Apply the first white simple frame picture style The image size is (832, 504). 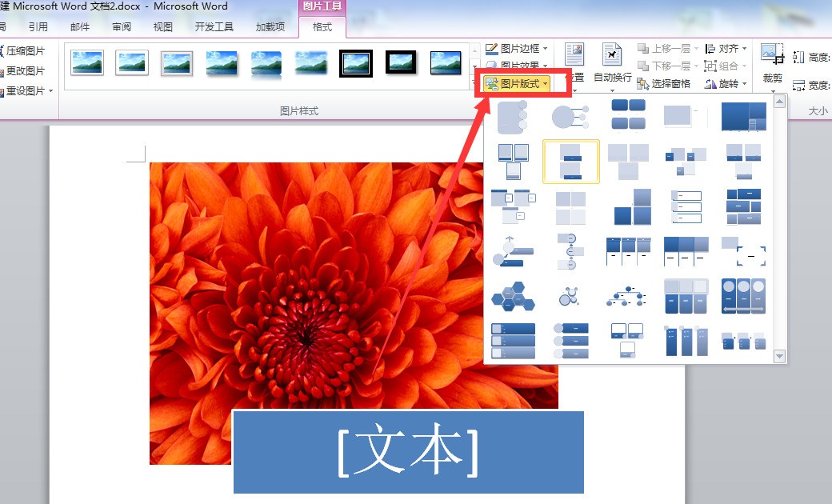point(87,62)
